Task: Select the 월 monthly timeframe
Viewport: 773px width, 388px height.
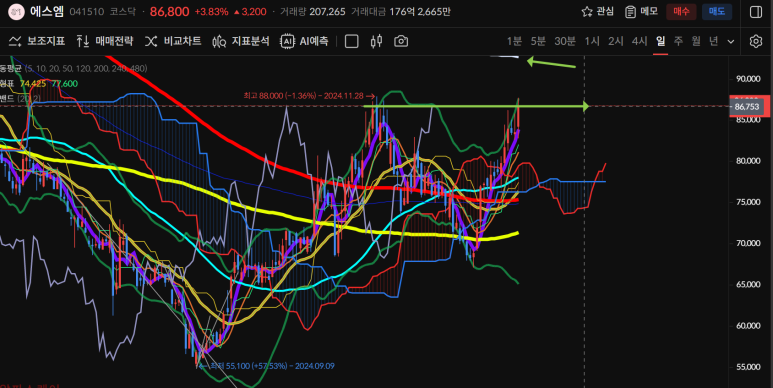Action: coord(696,41)
